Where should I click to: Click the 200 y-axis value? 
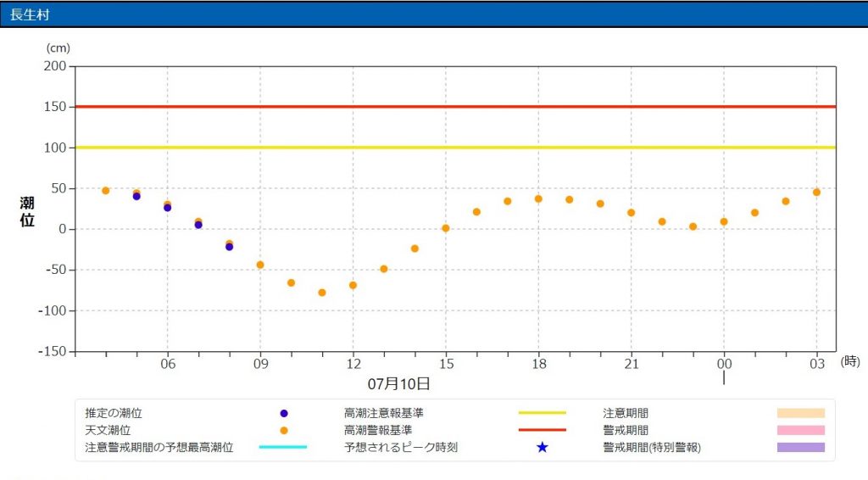pos(55,66)
